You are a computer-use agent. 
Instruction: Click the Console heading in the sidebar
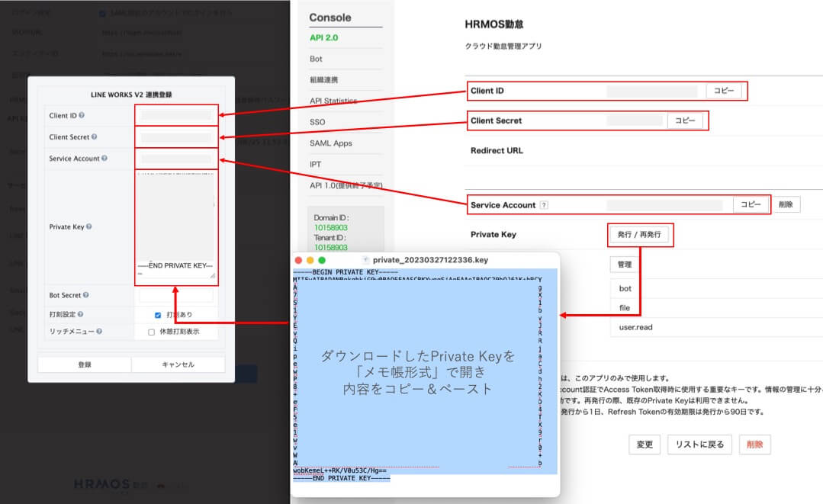330,18
